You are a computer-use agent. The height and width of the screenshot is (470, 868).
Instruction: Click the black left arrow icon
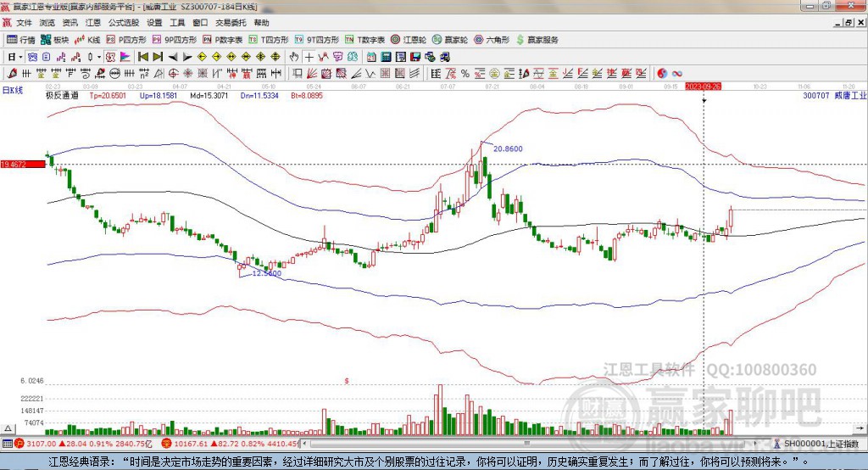173,57
